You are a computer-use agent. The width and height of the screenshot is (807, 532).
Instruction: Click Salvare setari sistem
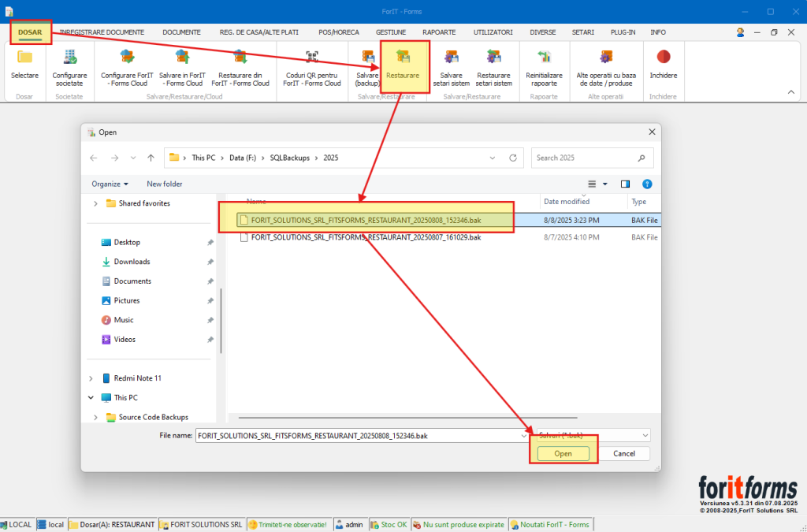tap(452, 68)
